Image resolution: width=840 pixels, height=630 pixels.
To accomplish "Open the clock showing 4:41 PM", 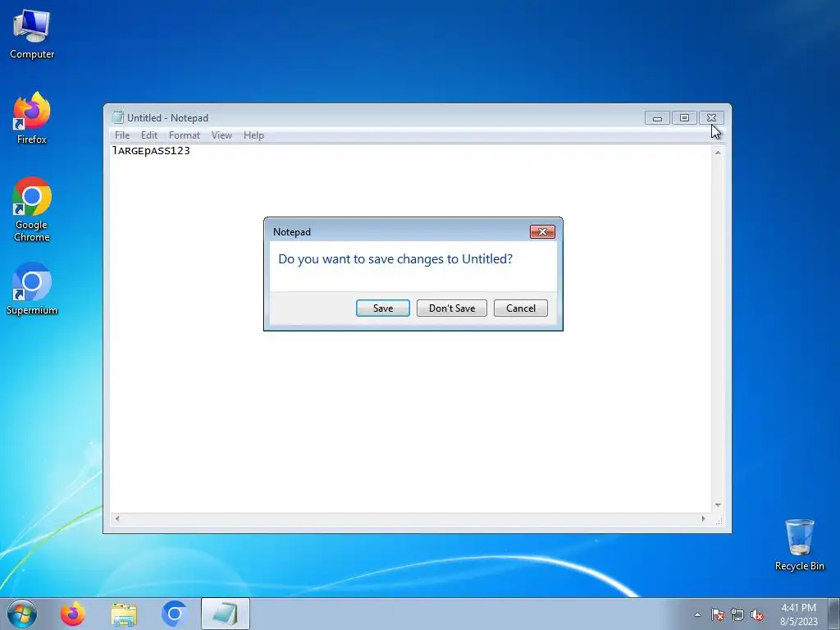I will 798,614.
